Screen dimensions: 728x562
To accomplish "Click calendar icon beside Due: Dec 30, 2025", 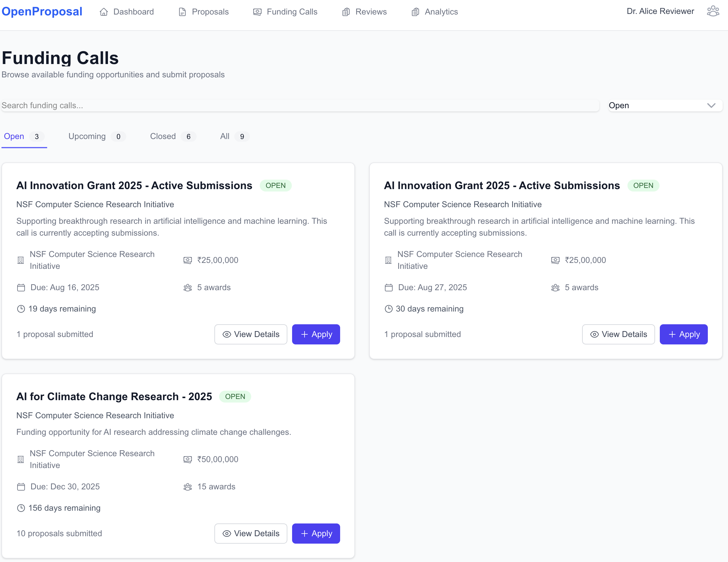I will point(21,487).
